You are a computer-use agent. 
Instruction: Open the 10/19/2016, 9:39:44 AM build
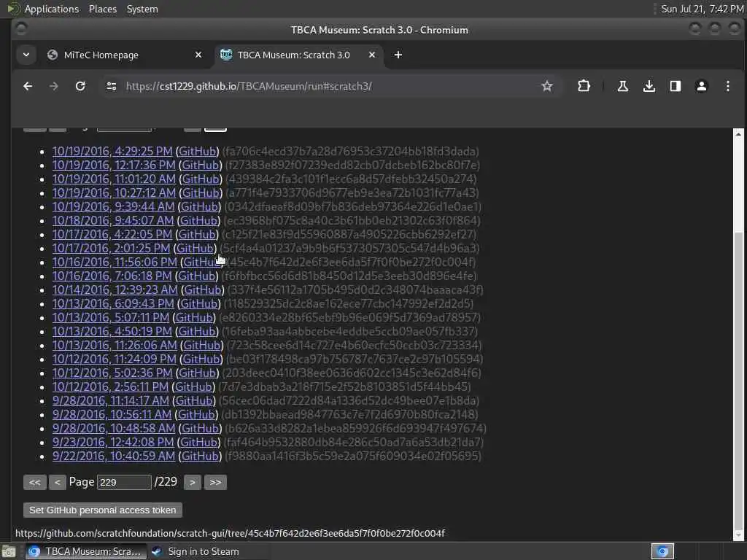[x=113, y=206]
